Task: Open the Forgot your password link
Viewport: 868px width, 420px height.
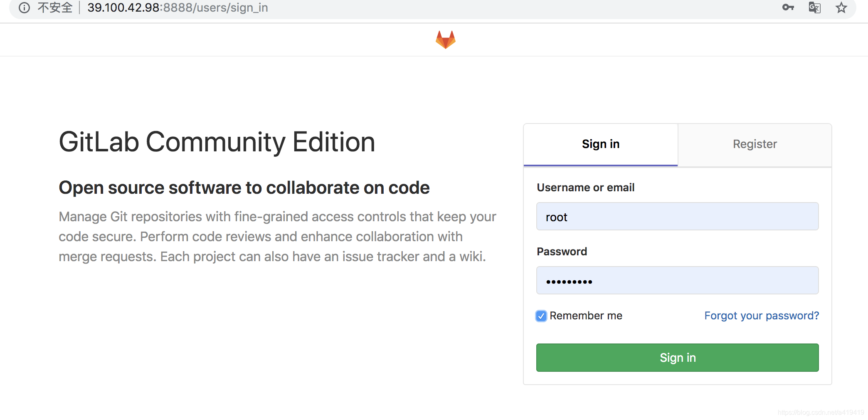Action: click(x=762, y=316)
